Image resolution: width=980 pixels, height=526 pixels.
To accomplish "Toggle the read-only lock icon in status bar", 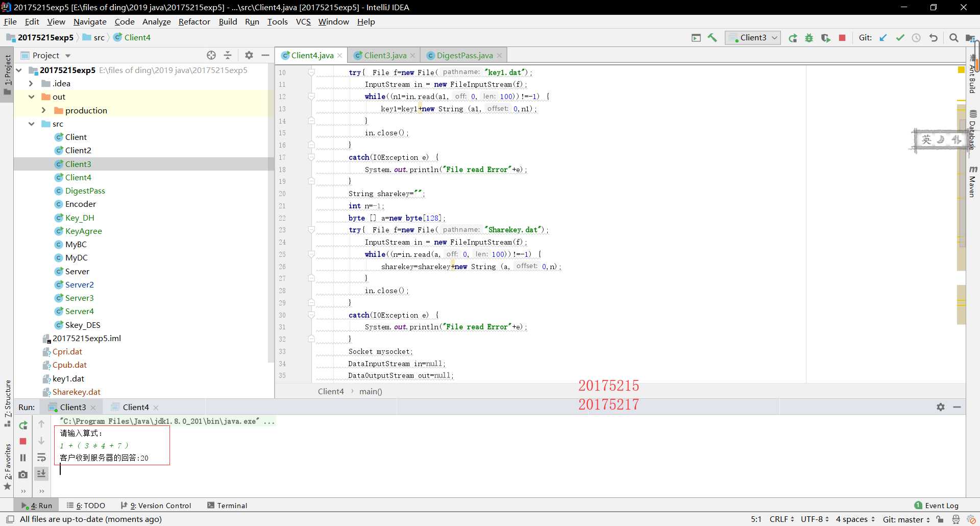I will tap(940, 519).
